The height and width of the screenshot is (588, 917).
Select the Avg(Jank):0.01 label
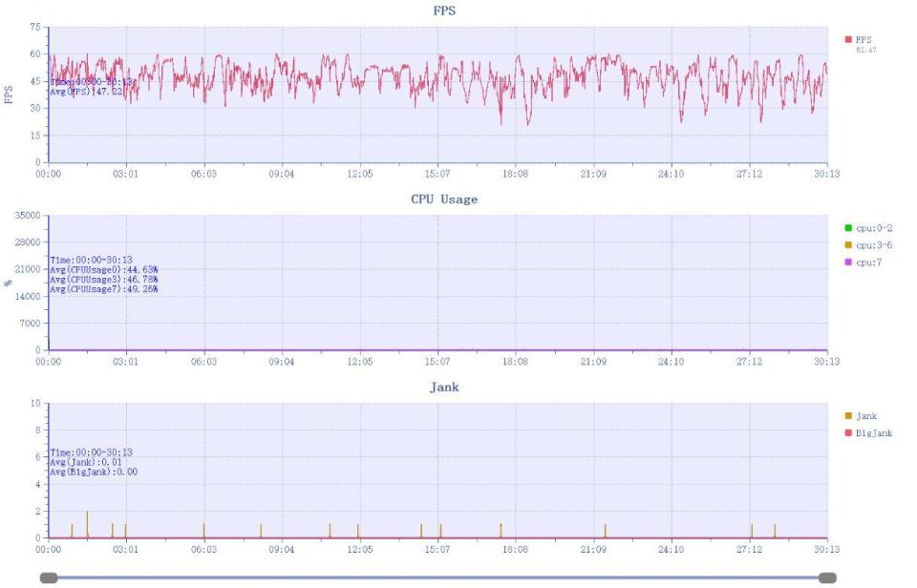coord(86,462)
